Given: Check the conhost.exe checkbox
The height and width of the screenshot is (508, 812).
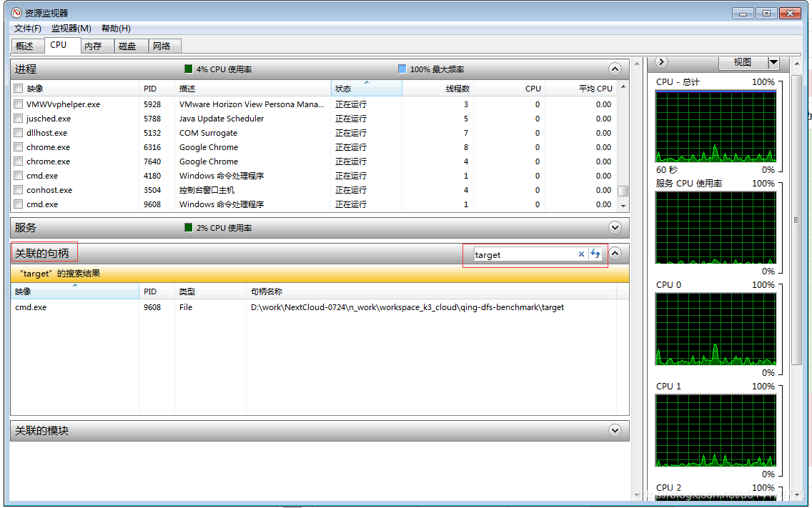Looking at the screenshot, I should tap(19, 190).
